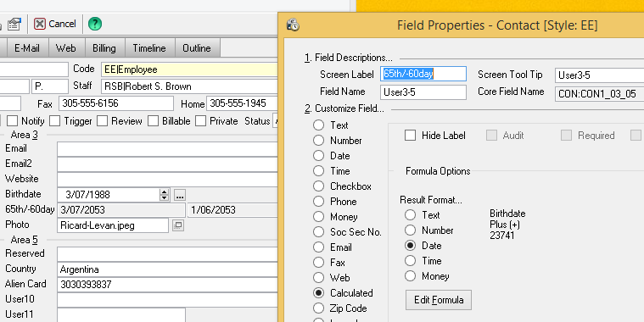Click the Fax number field
Viewport: 644px width, 322px height.
(116, 103)
